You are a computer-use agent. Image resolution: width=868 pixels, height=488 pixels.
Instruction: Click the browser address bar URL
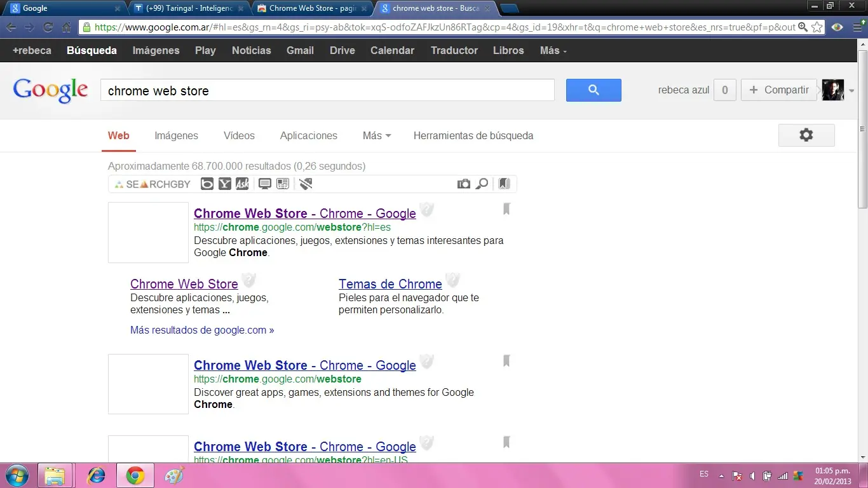coord(445,27)
